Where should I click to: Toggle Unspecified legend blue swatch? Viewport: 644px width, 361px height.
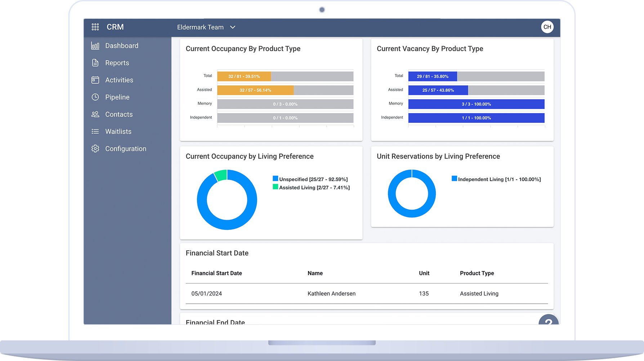tap(276, 178)
